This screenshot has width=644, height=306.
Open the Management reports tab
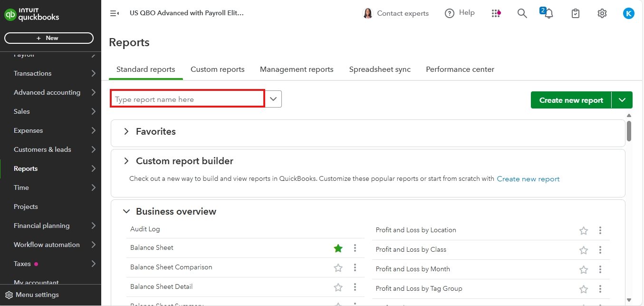click(x=297, y=69)
